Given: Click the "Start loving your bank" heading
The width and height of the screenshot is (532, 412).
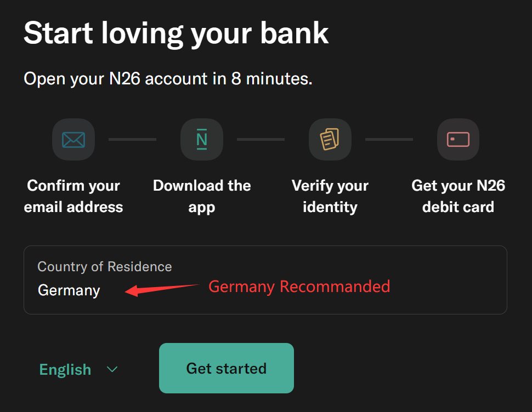Looking at the screenshot, I should point(176,33).
